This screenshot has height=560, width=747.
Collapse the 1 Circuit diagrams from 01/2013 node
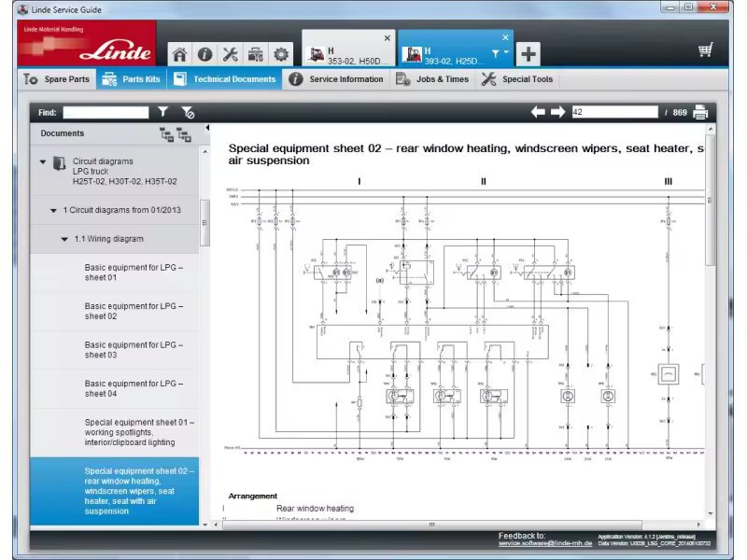53,210
